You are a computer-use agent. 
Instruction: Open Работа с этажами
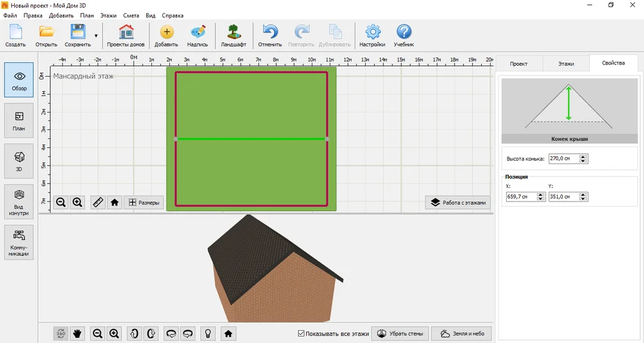pos(458,202)
